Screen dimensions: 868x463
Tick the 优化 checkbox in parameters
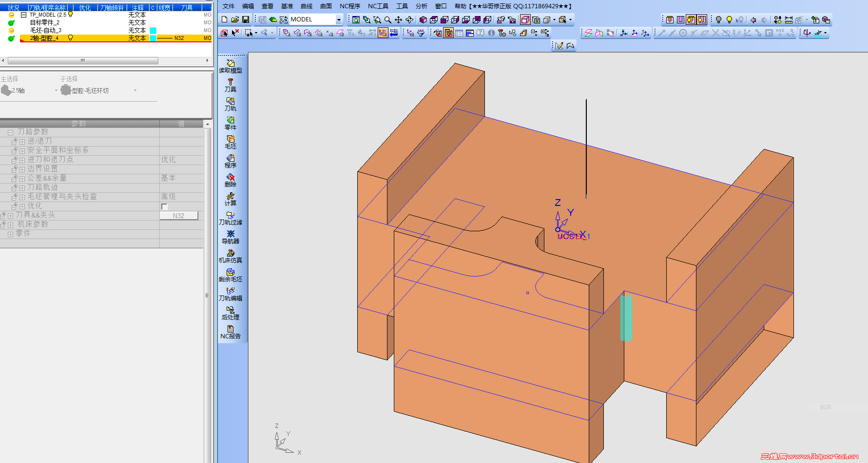pos(164,206)
